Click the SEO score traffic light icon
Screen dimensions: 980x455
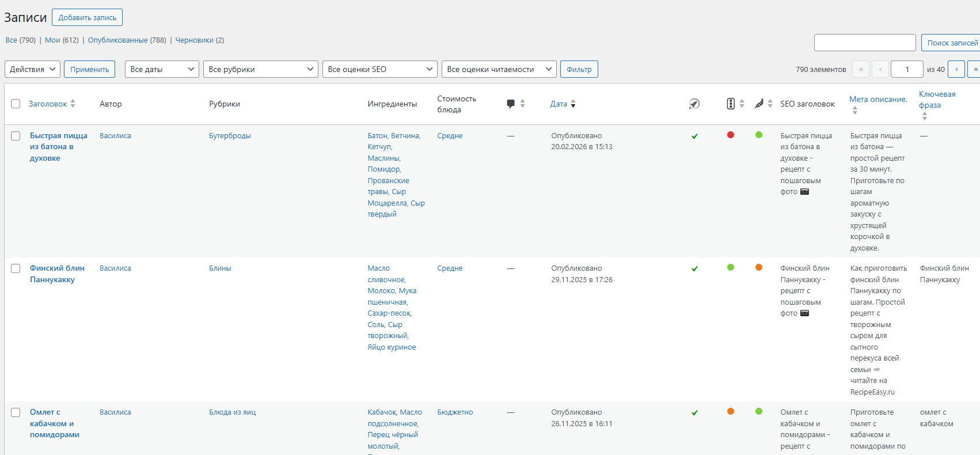pos(730,104)
